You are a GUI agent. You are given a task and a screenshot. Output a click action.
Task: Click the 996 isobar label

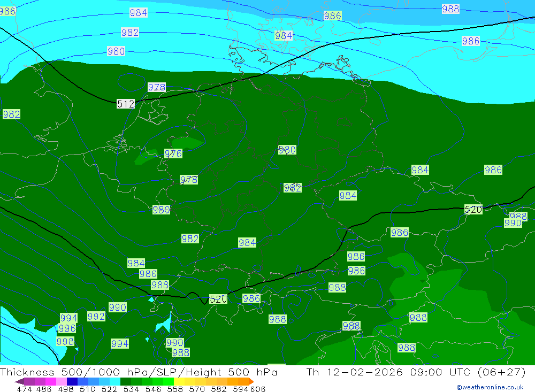point(67,328)
